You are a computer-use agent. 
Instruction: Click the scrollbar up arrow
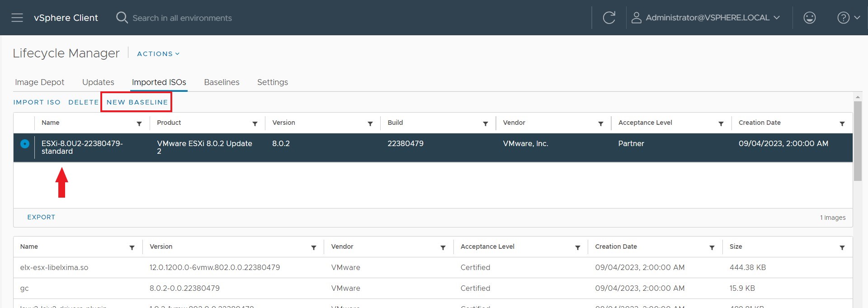(x=858, y=97)
